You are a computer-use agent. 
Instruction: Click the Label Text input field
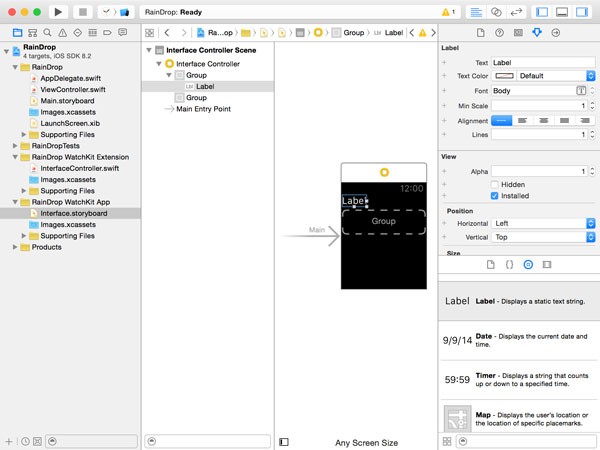point(543,63)
